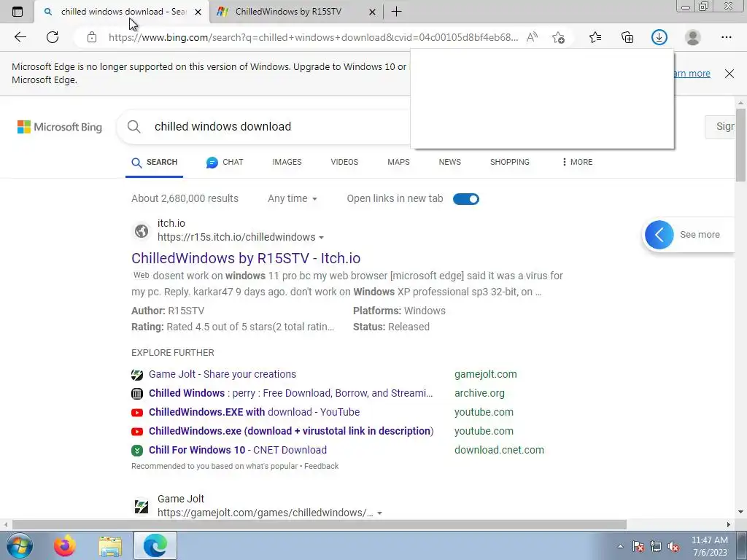Open ChilledWindows.EXE with download YouTube link
Viewport: 747px width, 560px height.
(x=255, y=413)
